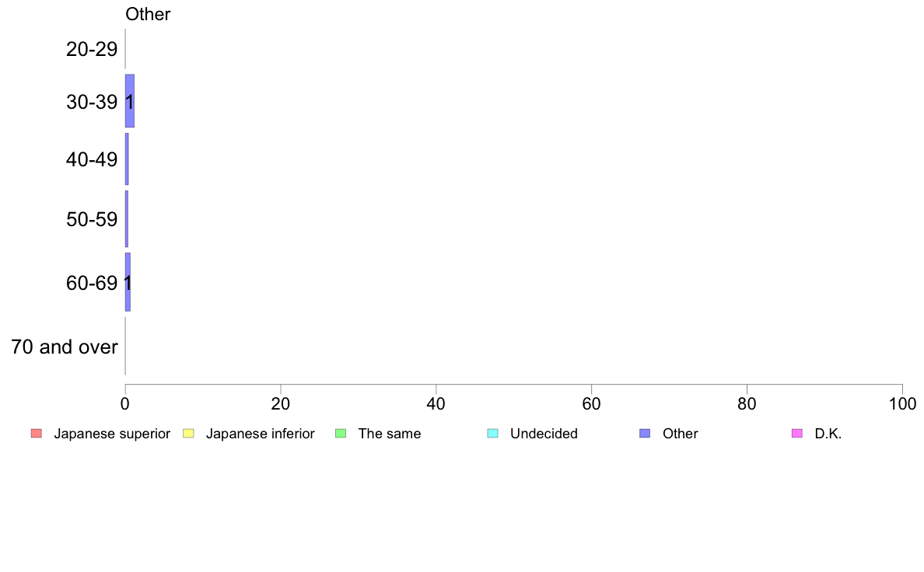Click the 20-29 age label
Screen dimensions: 924x572
coord(92,49)
